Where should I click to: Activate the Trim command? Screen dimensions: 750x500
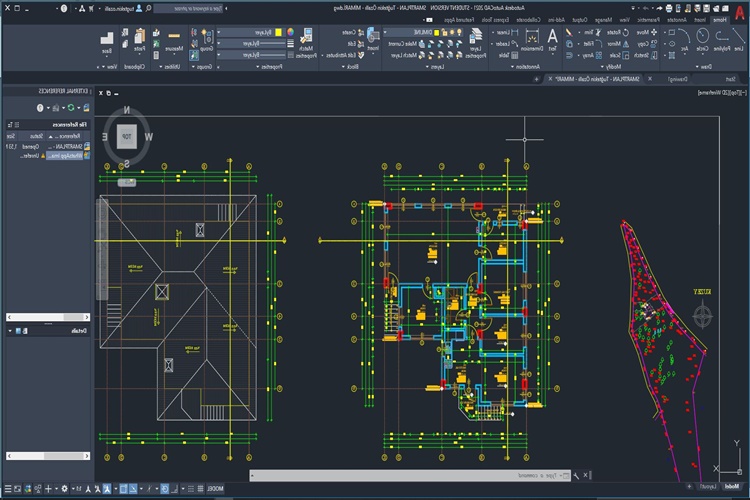click(x=592, y=32)
